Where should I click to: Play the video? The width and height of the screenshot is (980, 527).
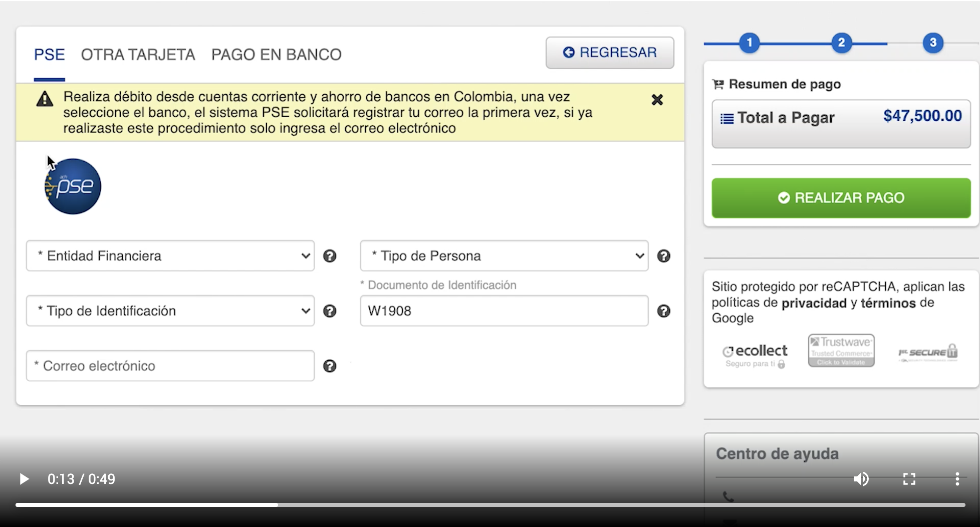tap(24, 479)
